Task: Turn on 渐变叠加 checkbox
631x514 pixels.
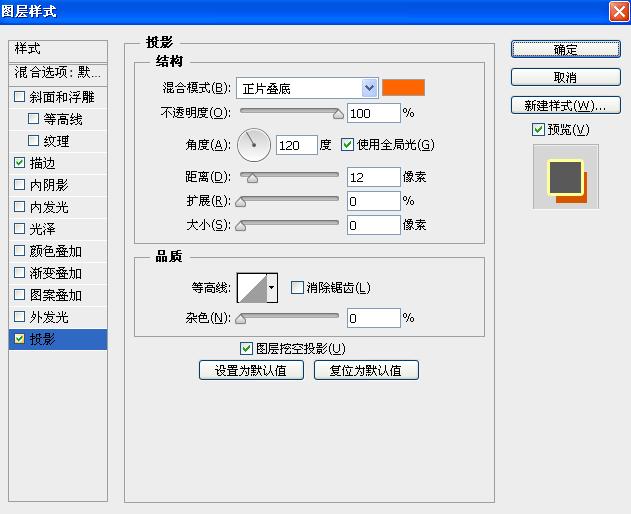Action: pyautogui.click(x=19, y=273)
